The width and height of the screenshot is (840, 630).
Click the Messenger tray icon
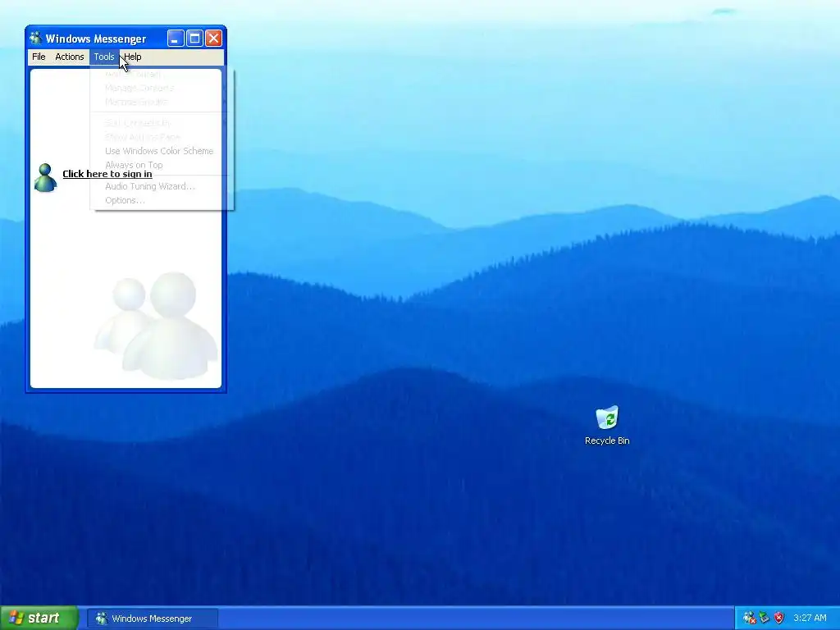coord(750,619)
